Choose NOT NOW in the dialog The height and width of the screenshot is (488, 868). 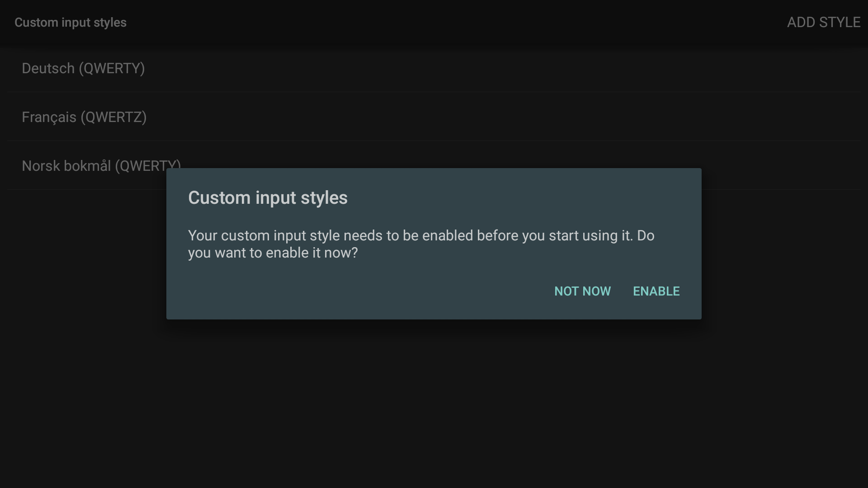[582, 291]
